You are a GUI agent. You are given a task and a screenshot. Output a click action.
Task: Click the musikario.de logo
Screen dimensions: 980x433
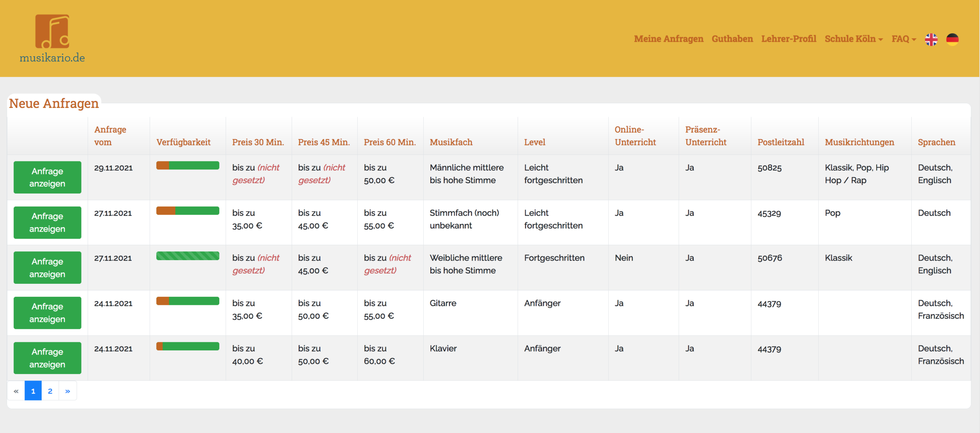pos(52,39)
